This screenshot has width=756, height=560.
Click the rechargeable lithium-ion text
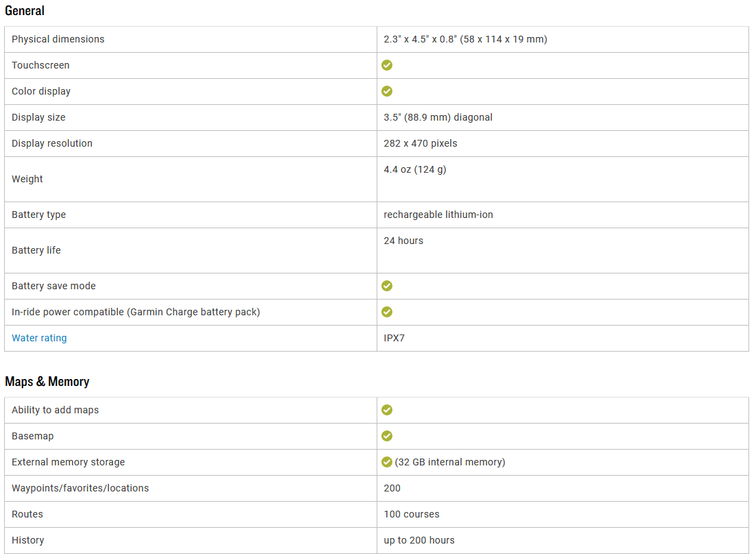coord(438,215)
